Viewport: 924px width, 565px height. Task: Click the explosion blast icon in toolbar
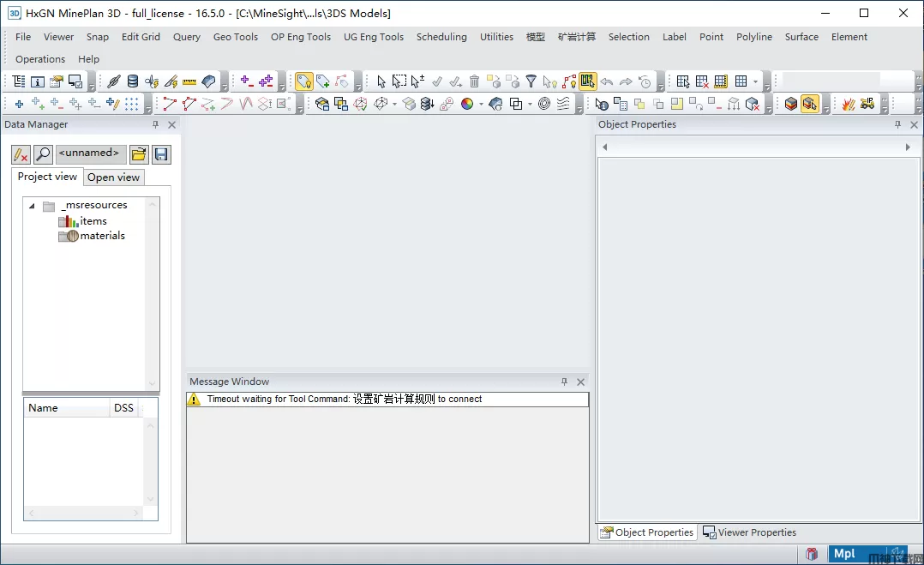pyautogui.click(x=849, y=104)
